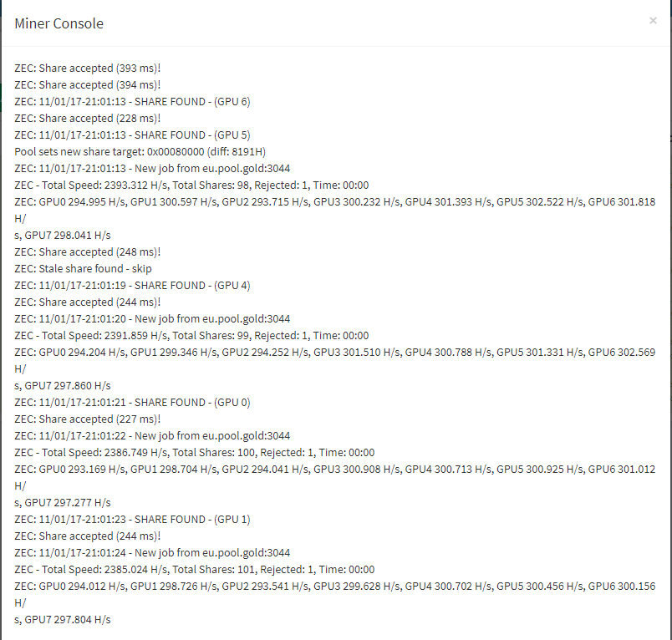The image size is (672, 640).
Task: Select the SHARE FOUND (GPU 4) entry
Action: 132,285
